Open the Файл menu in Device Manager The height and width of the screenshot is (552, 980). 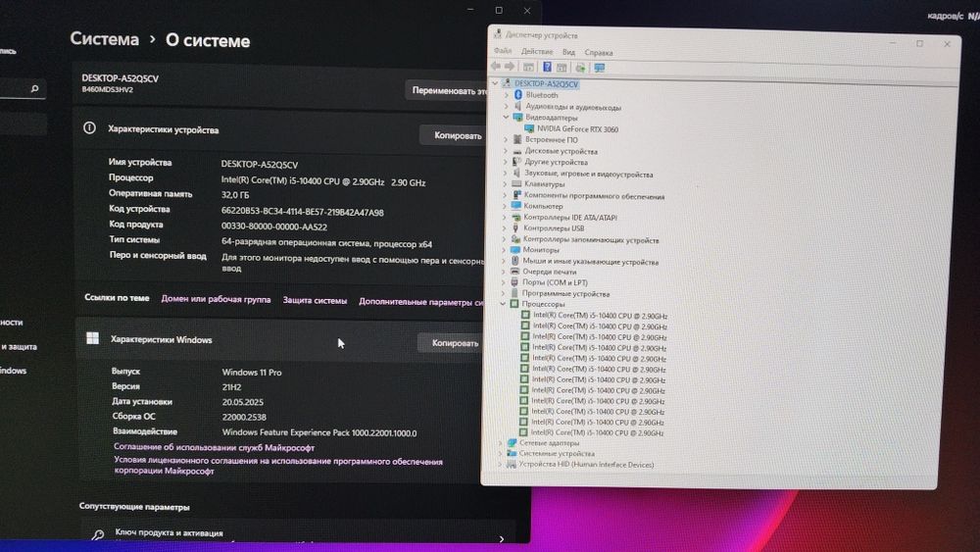pyautogui.click(x=503, y=51)
